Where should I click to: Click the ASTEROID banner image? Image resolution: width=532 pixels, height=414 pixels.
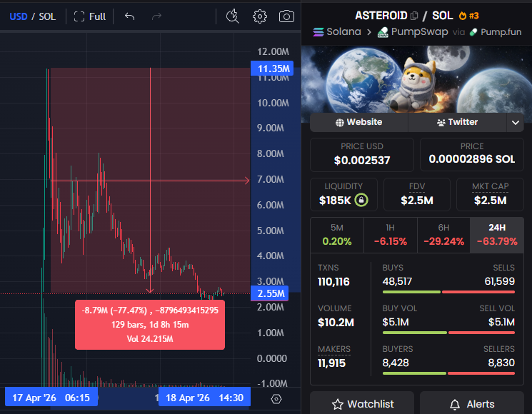(x=416, y=79)
